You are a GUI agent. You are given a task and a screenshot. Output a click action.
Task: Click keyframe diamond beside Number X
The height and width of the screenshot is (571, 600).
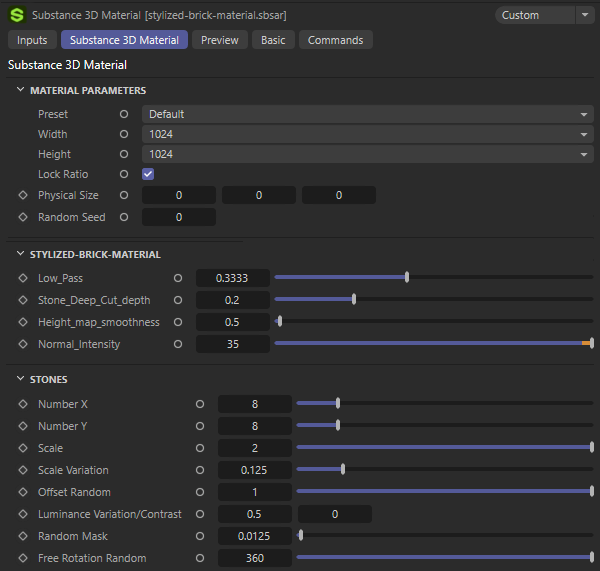[x=23, y=404]
